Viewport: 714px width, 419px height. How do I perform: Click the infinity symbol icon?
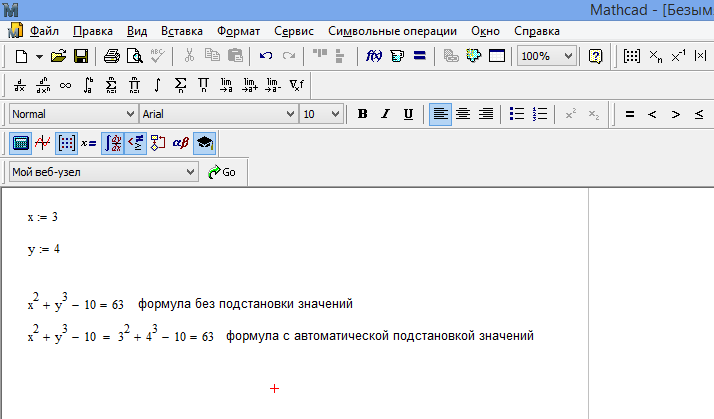point(65,85)
